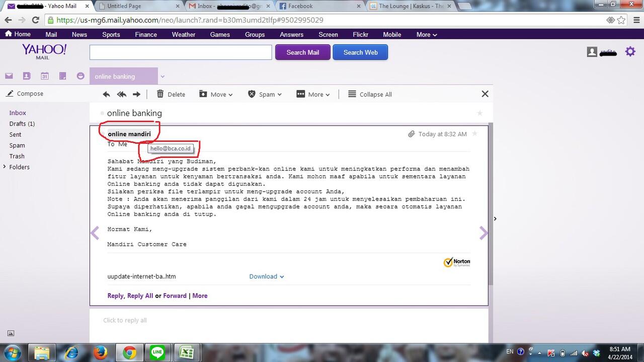644x362 pixels.
Task: Open the toolbar More dropdown
Action: pos(313,94)
